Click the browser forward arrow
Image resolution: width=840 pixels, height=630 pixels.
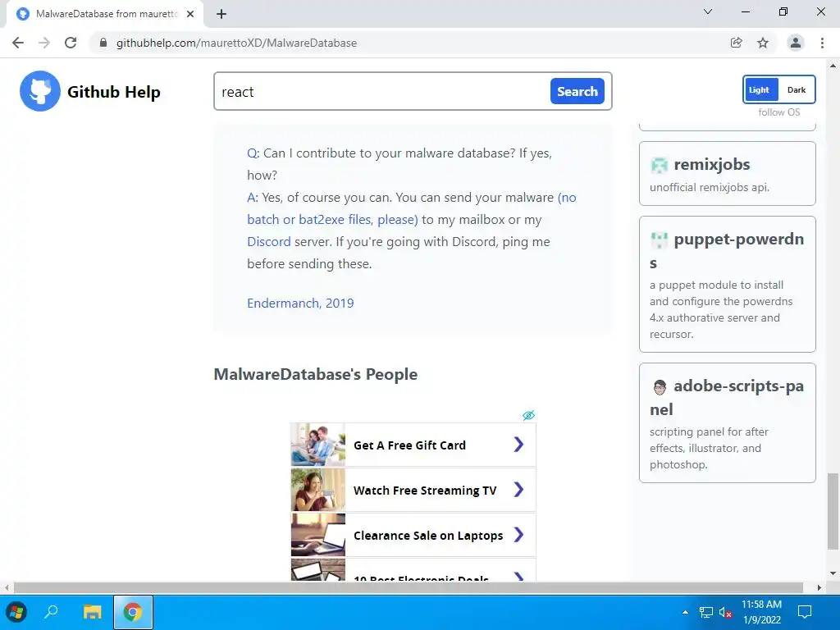pos(44,43)
